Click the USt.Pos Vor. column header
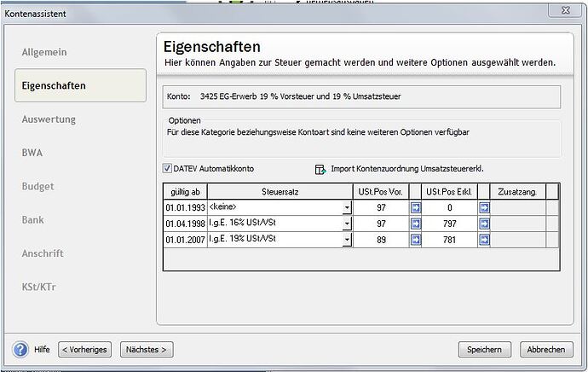The height and width of the screenshot is (372, 588). tap(381, 192)
